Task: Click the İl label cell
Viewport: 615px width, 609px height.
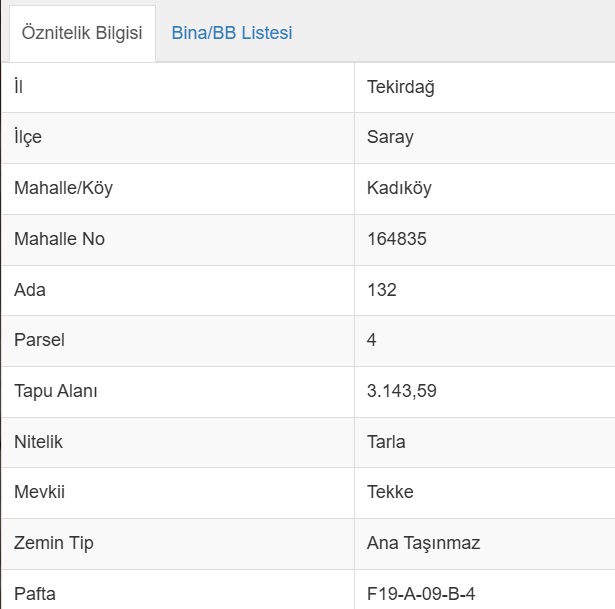Action: click(x=178, y=87)
